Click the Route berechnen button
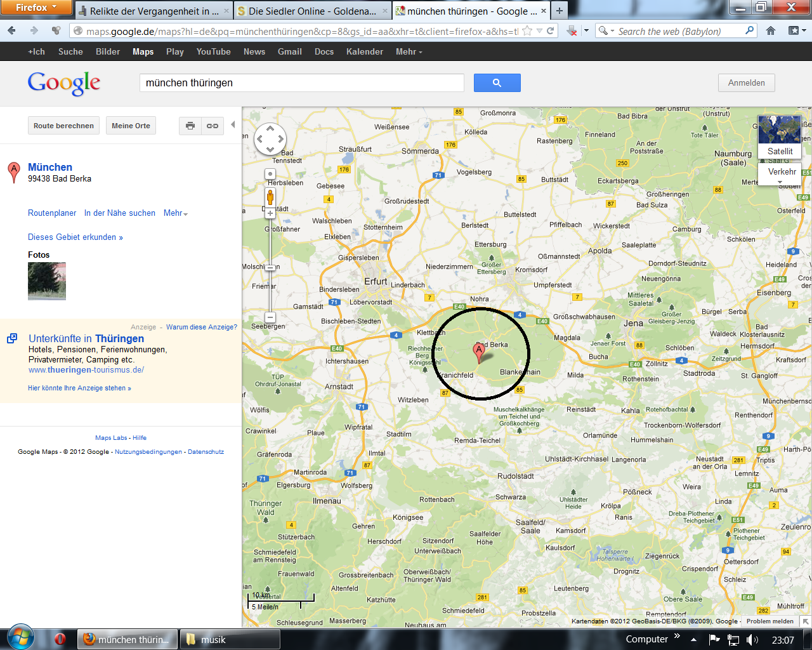 63,126
